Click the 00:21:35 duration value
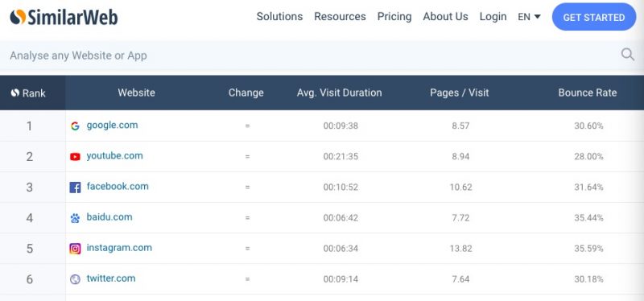The image size is (644, 301). (341, 157)
